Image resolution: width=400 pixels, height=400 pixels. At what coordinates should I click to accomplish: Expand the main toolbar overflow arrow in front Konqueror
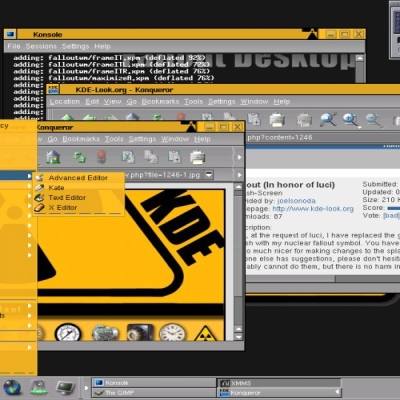(239, 157)
